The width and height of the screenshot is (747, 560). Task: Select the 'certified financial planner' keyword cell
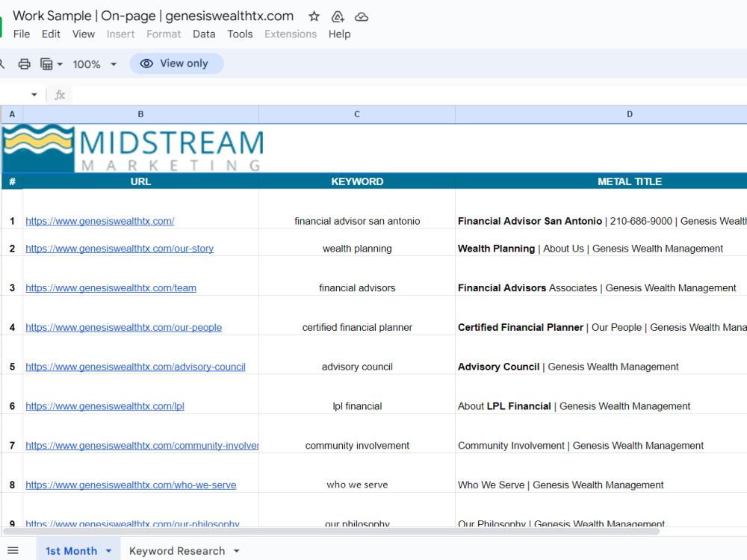coord(357,315)
